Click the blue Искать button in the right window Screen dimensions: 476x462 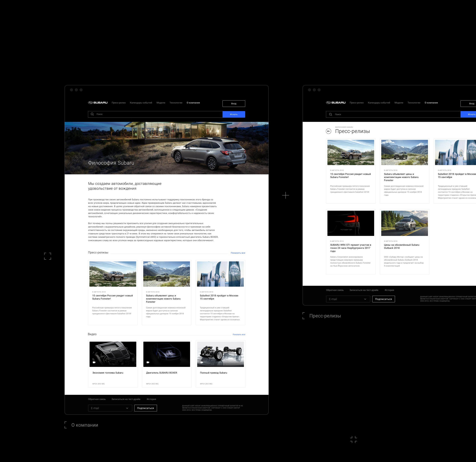click(x=468, y=114)
